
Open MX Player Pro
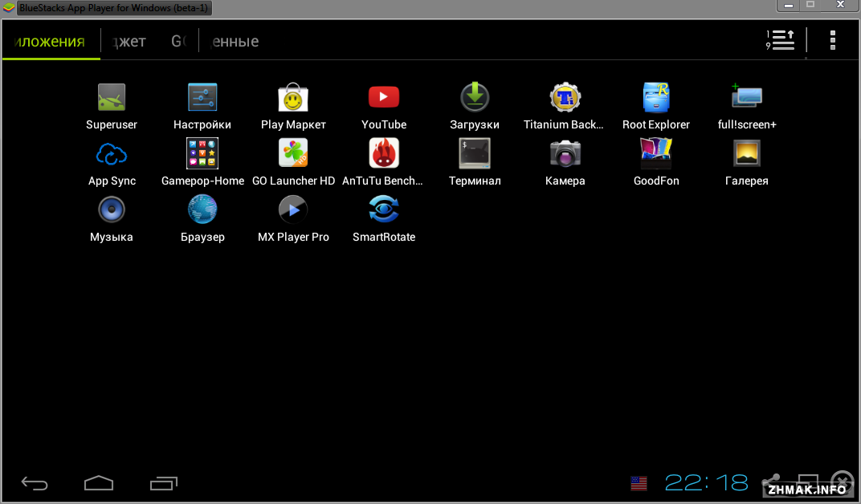point(293,209)
